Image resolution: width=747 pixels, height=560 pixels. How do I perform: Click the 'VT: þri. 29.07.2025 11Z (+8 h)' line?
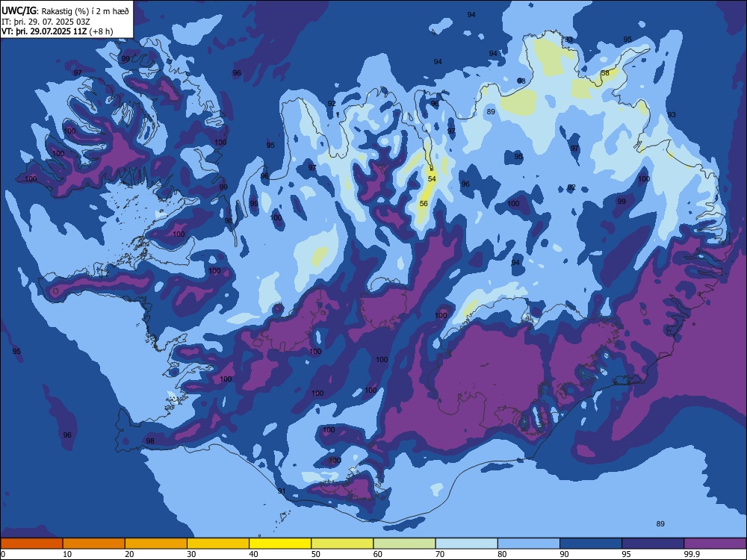click(58, 31)
